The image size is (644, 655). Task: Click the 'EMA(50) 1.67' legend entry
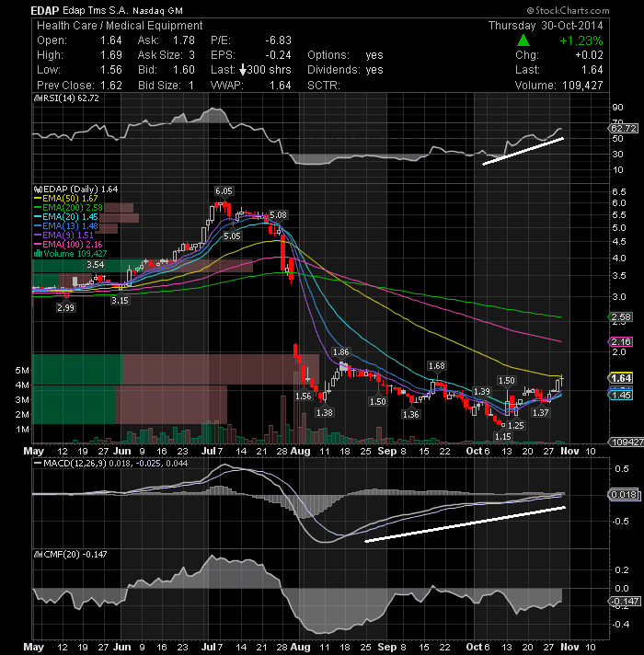pos(66,199)
